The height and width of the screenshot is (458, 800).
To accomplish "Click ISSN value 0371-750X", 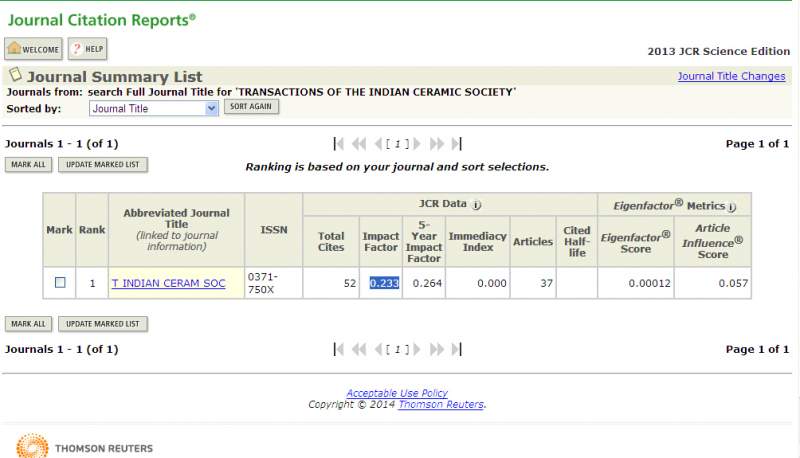I will click(263, 283).
